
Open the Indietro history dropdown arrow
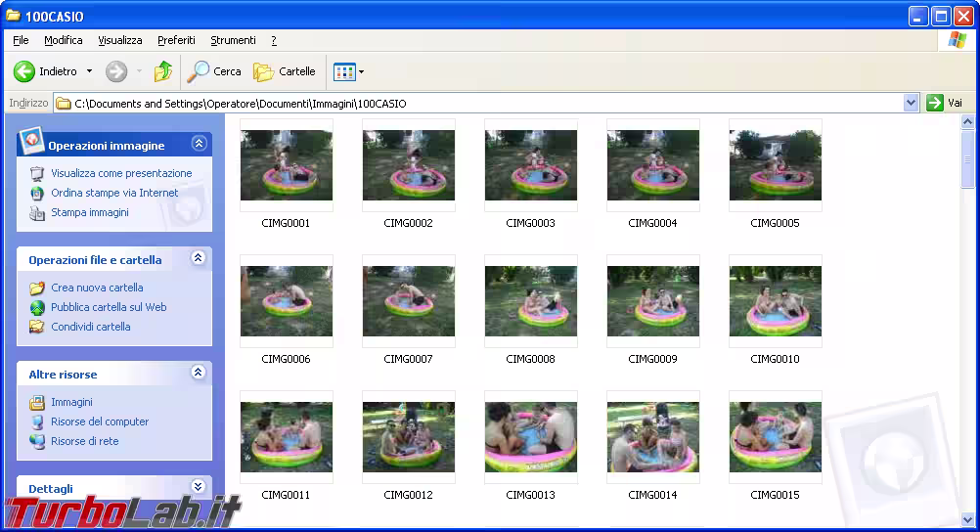(x=89, y=71)
